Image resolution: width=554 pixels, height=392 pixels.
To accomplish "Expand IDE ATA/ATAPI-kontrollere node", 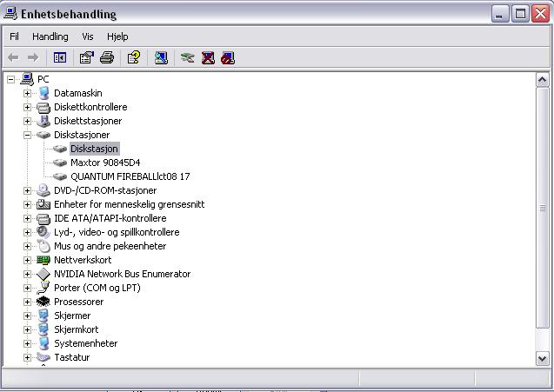I will click(x=27, y=218).
